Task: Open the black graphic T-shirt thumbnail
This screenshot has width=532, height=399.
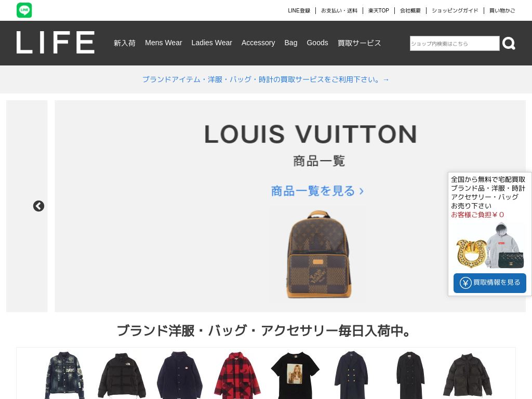Action: [295, 375]
